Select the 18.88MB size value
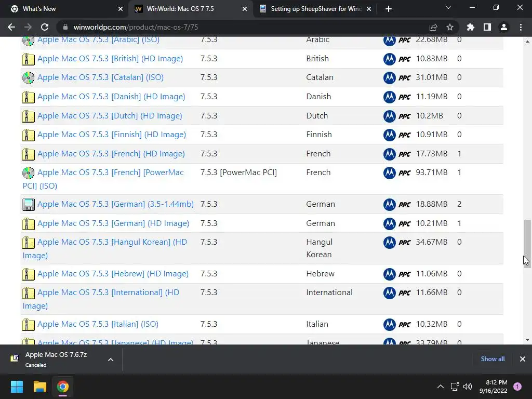 tap(432, 204)
